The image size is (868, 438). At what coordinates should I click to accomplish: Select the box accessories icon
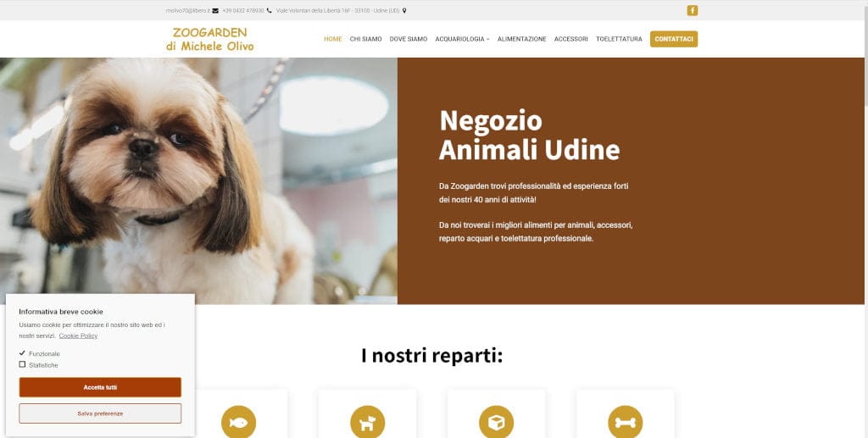(x=497, y=422)
